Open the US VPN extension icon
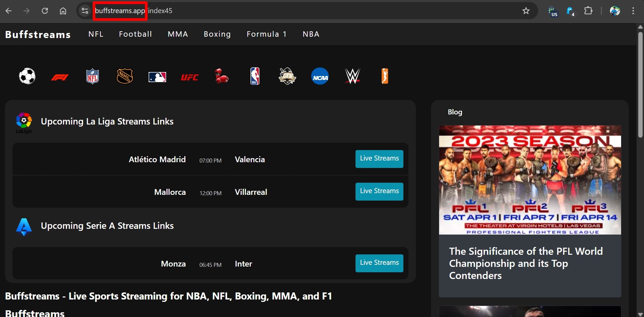 pos(552,11)
